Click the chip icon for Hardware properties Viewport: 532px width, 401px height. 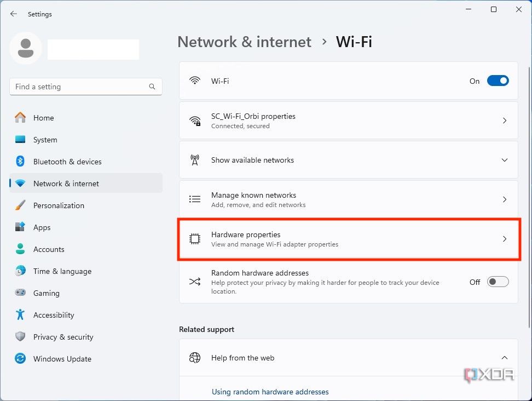[195, 239]
